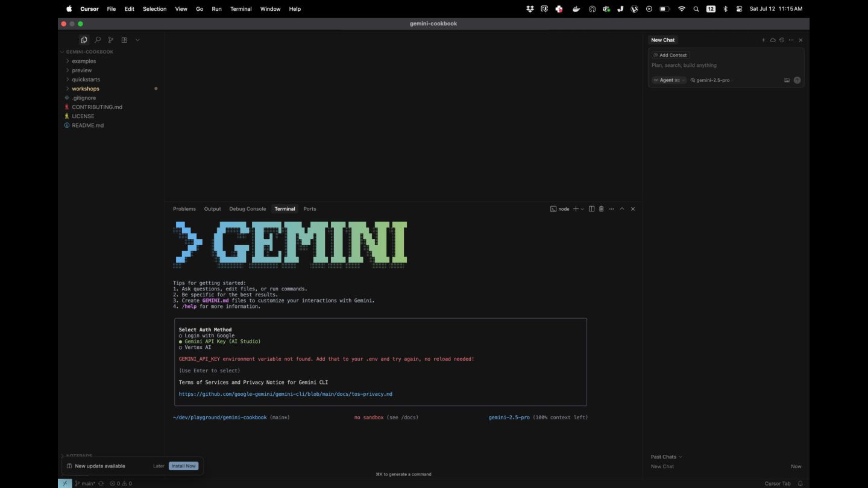Screen dimensions: 868x488
Task: Expand the workshops folder
Action: 86,89
